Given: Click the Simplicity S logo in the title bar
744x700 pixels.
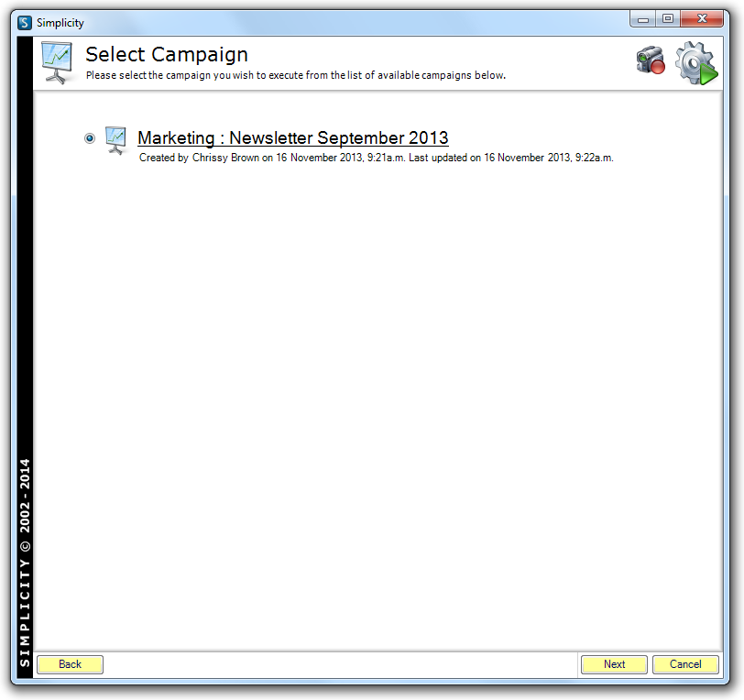Looking at the screenshot, I should click(25, 23).
